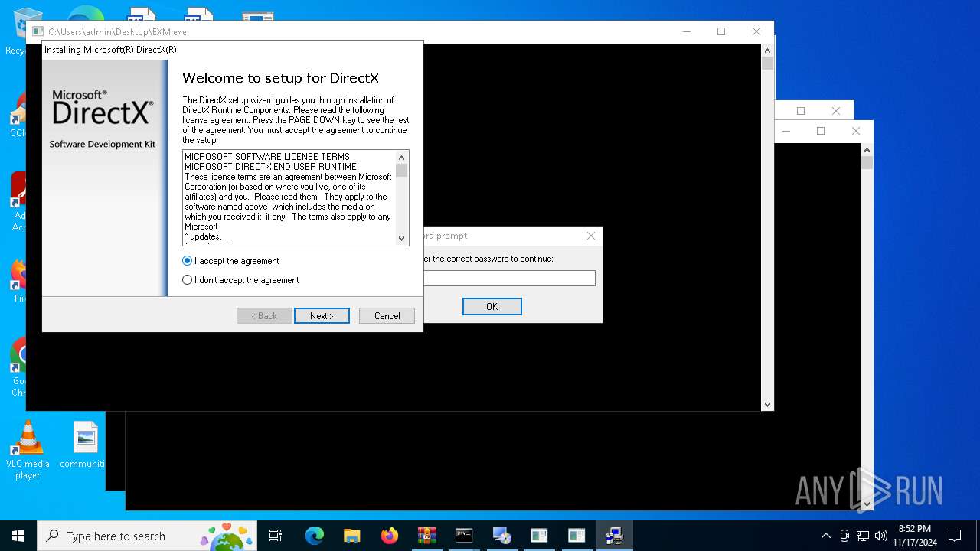Open WinRAR from the taskbar
Screen dimensions: 980x551
[x=426, y=536]
